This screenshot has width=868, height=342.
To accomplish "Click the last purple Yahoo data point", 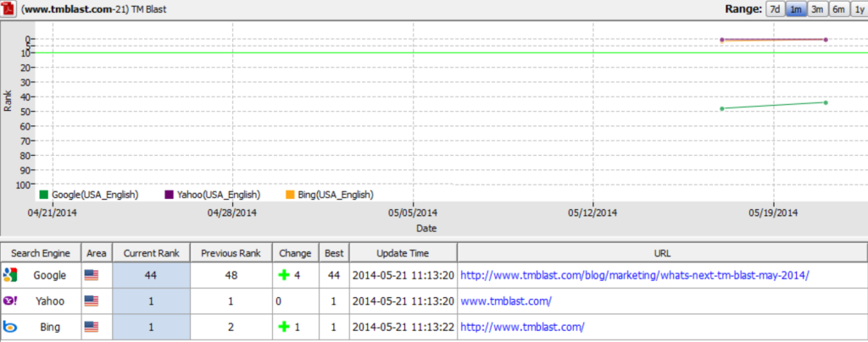I will [x=826, y=40].
